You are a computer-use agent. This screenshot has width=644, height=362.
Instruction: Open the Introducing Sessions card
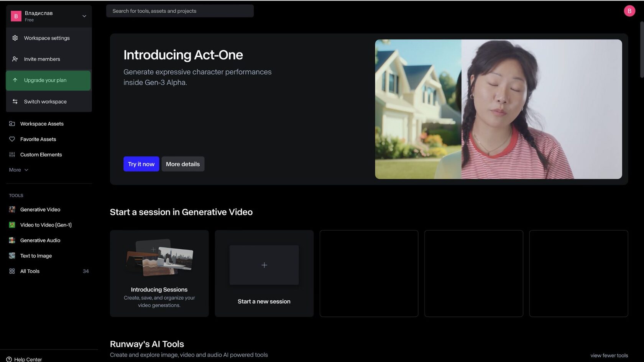159,274
